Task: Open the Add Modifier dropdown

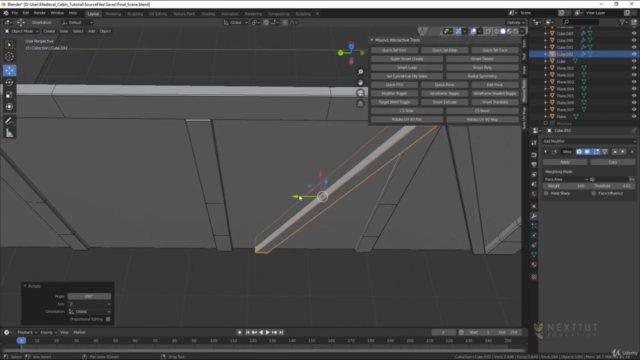Action: click(x=589, y=141)
